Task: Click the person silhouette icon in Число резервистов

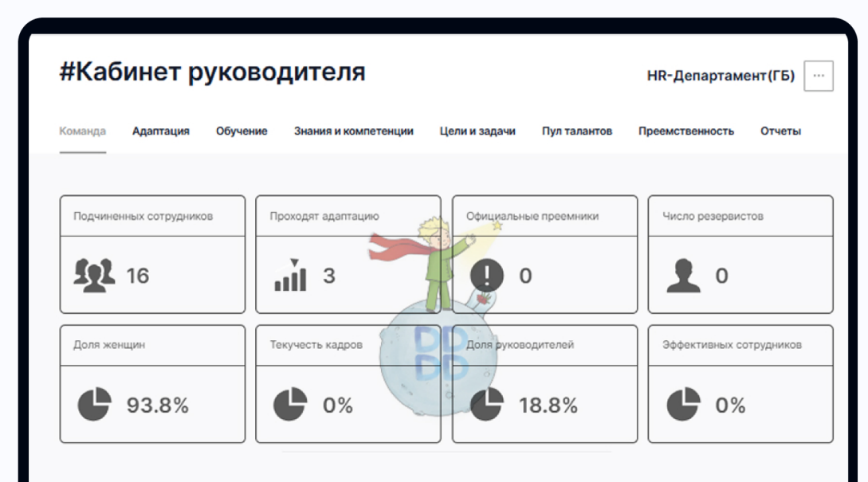Action: pyautogui.click(x=683, y=275)
